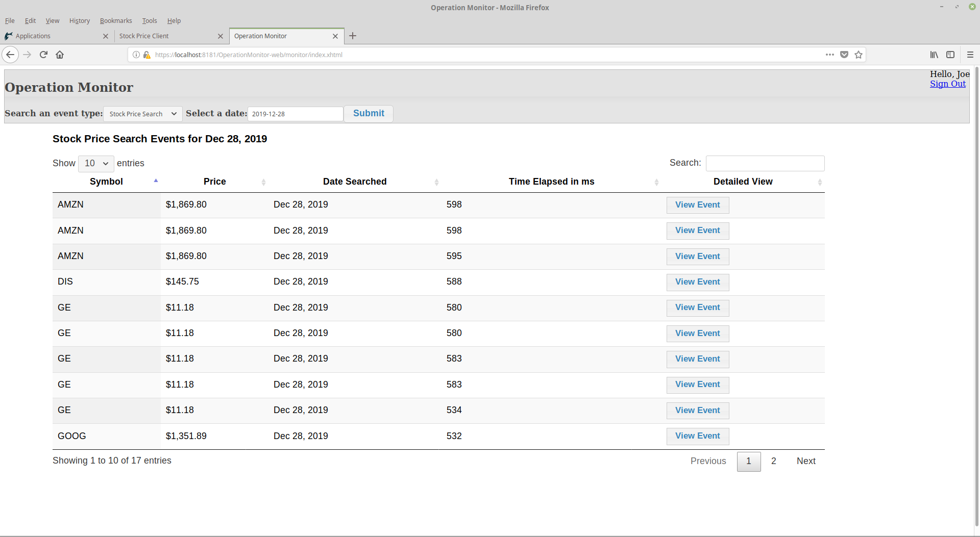Click the insecure connection padlock warning icon
Image resolution: width=980 pixels, height=537 pixels.
[x=146, y=55]
